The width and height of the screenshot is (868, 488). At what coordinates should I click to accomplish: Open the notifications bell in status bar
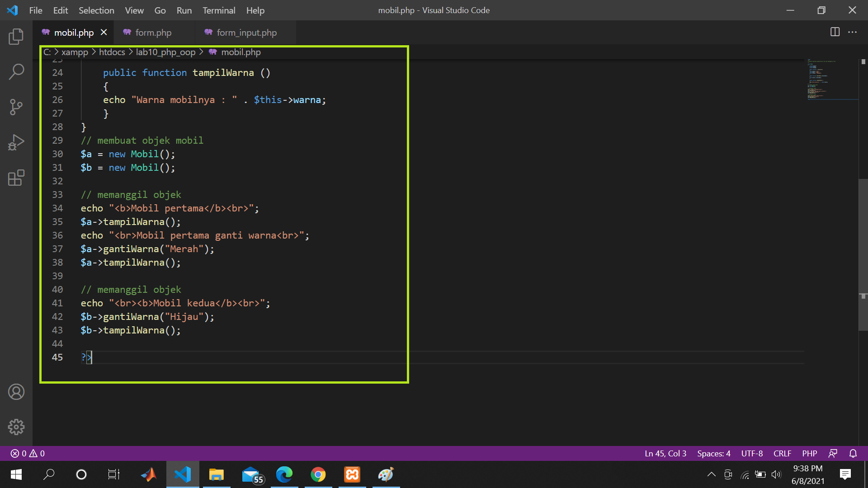coord(853,453)
